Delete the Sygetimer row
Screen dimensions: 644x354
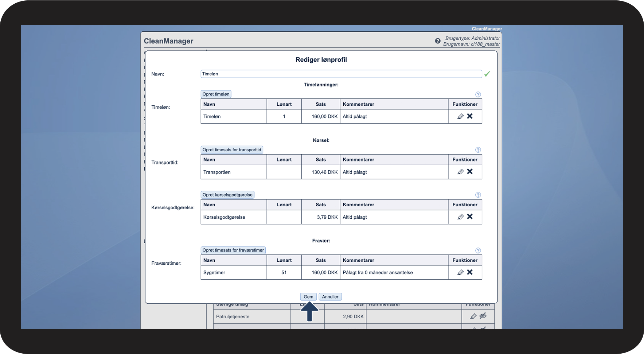(470, 272)
